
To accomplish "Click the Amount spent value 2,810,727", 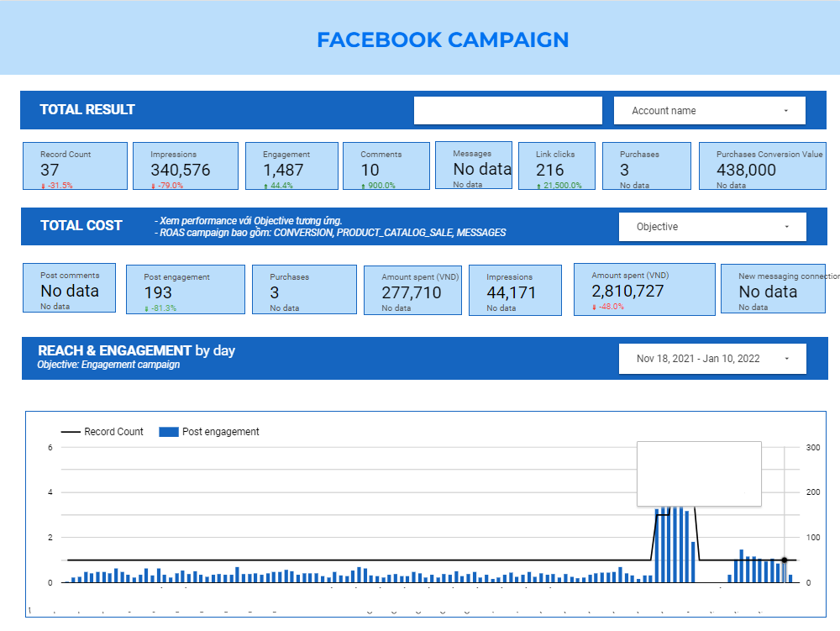I will pyautogui.click(x=627, y=291).
